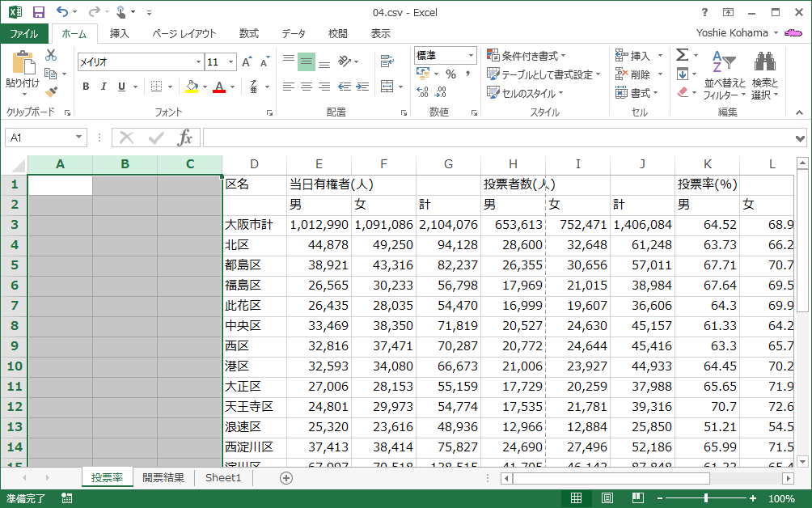
Task: Click the yellow fill color bucket
Action: (192, 87)
